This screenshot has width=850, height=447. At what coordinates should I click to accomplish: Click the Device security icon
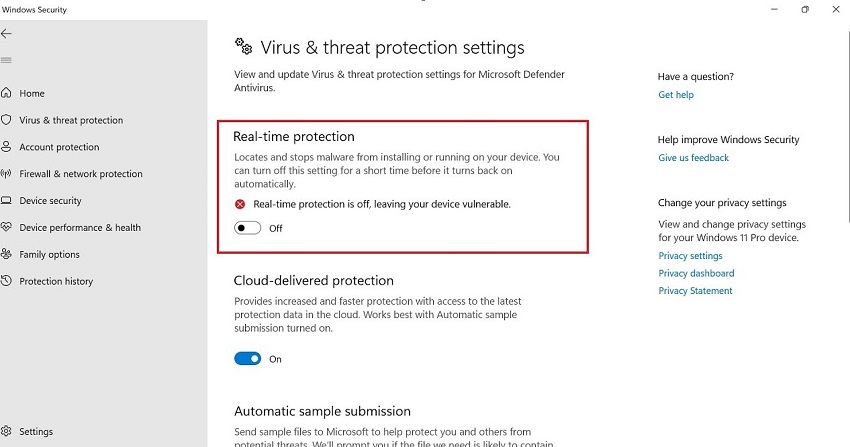point(7,201)
